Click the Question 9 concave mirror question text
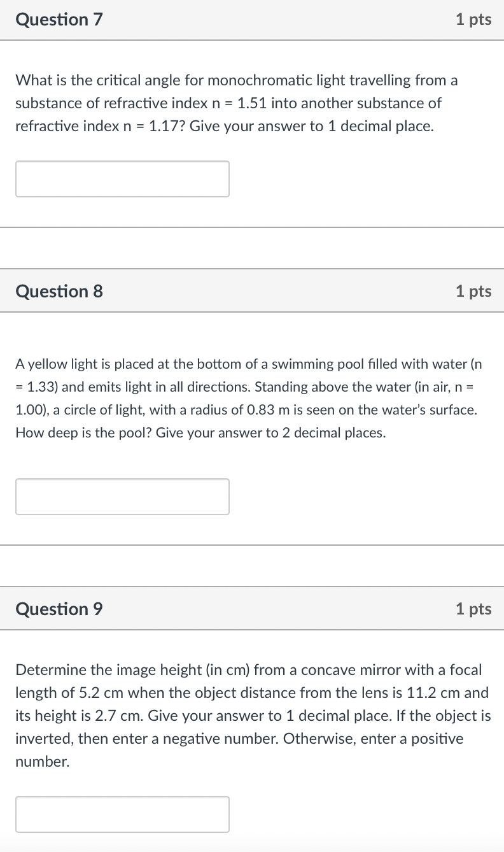 pyautogui.click(x=251, y=715)
